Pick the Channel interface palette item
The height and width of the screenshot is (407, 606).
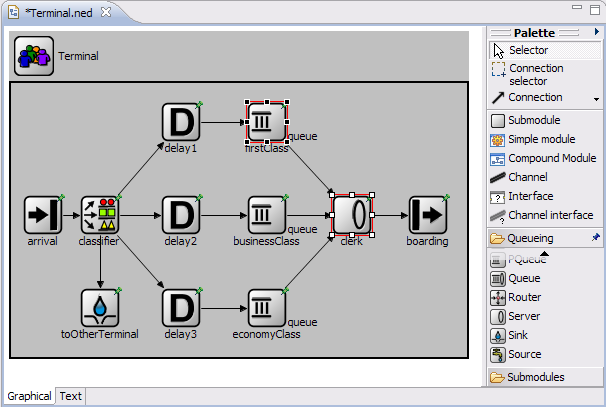tap(545, 215)
